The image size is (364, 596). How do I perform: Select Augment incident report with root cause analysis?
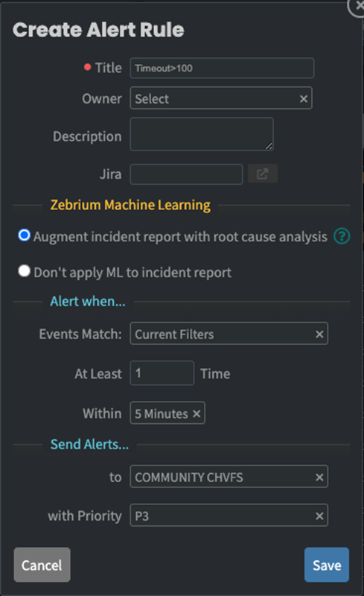pos(25,235)
